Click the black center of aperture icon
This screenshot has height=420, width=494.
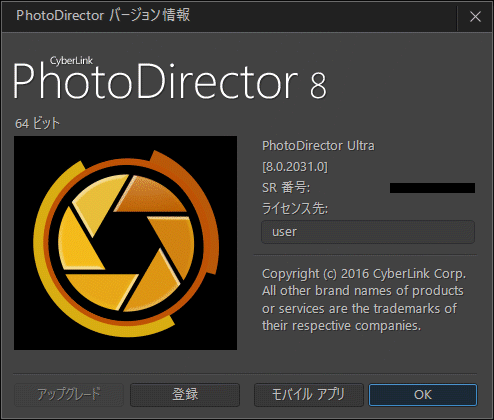pyautogui.click(x=126, y=242)
